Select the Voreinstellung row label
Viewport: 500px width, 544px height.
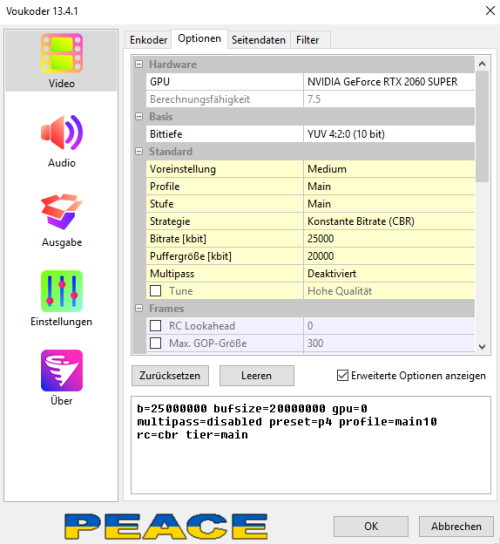183,169
